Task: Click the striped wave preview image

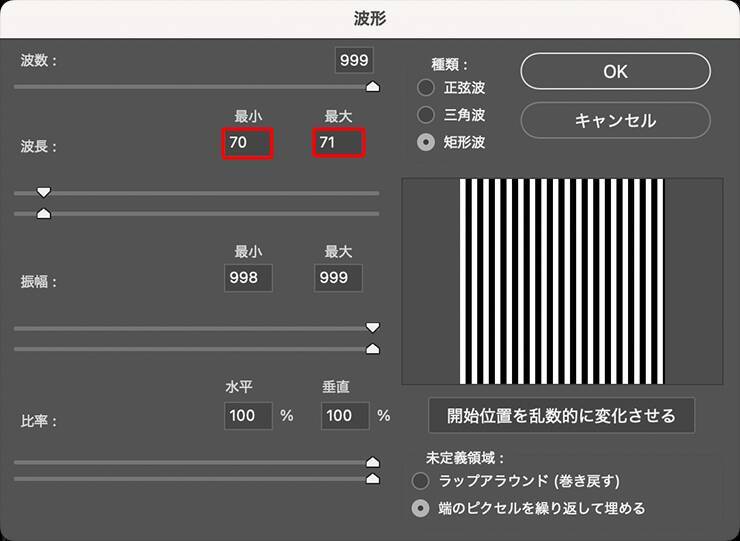Action: (x=562, y=281)
